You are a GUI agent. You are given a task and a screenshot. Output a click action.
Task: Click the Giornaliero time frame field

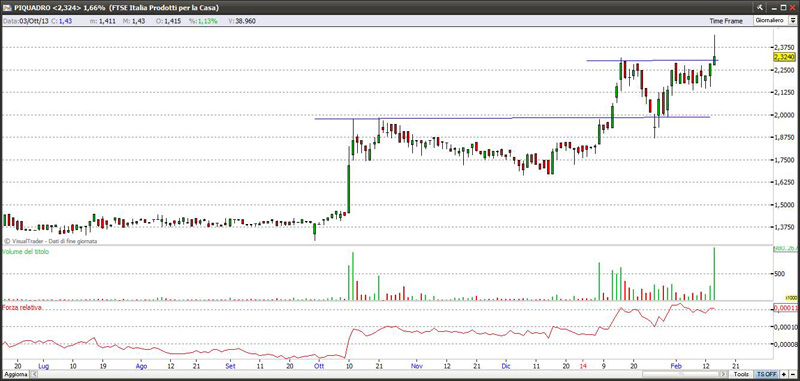click(771, 21)
